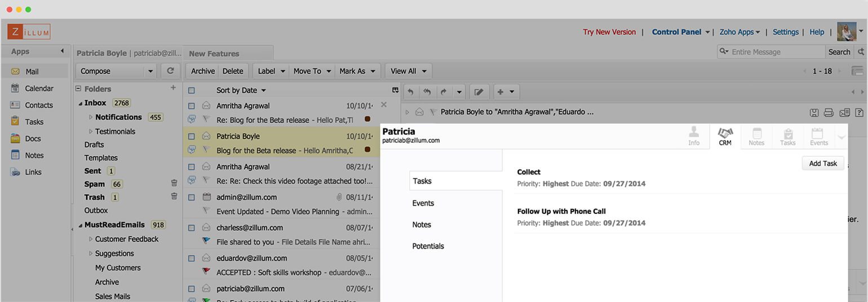Click the Forward arrow icon

443,91
